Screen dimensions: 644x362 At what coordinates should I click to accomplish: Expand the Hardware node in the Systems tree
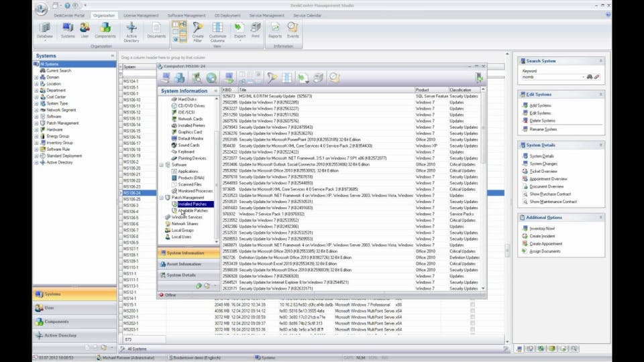37,129
